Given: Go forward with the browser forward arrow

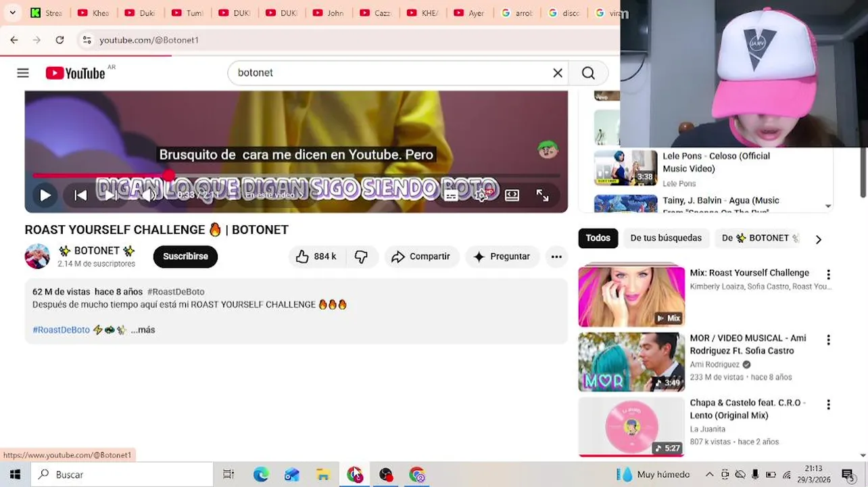Looking at the screenshot, I should tap(37, 40).
